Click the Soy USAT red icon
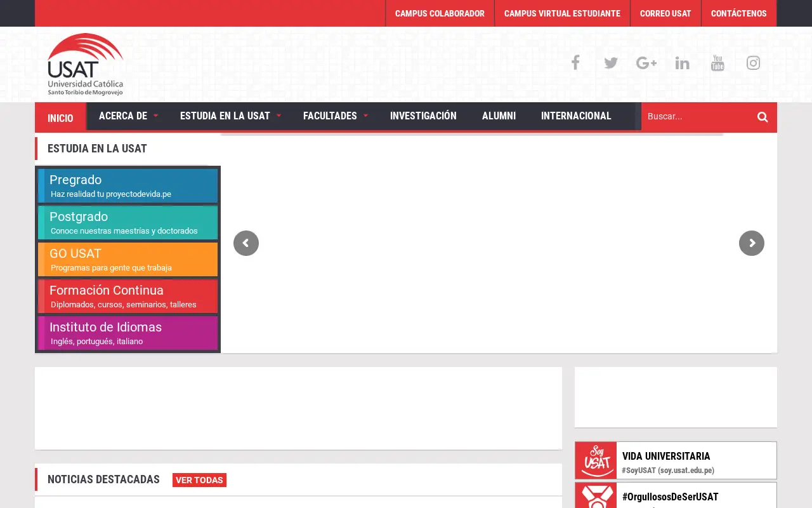Screen dimensions: 812x508 596,460
